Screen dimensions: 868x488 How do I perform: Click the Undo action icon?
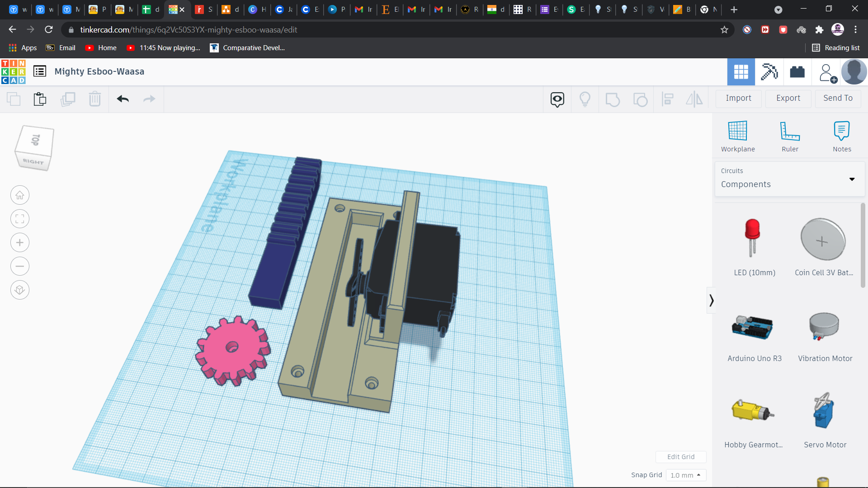[x=123, y=99]
